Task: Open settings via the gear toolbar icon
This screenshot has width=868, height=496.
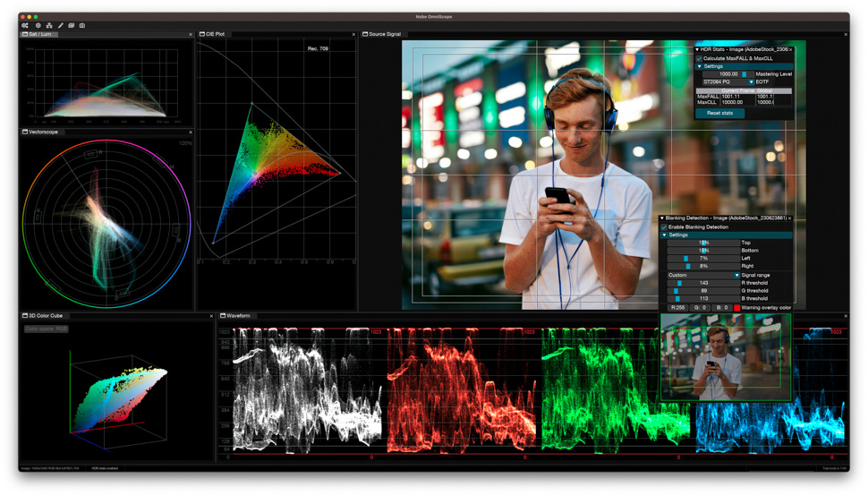Action: click(38, 25)
